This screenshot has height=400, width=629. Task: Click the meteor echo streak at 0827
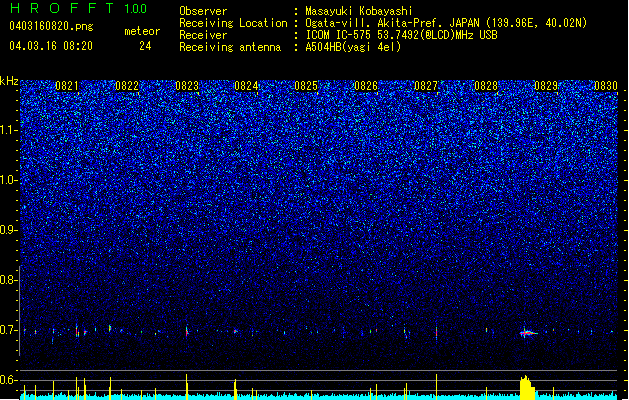(x=436, y=333)
